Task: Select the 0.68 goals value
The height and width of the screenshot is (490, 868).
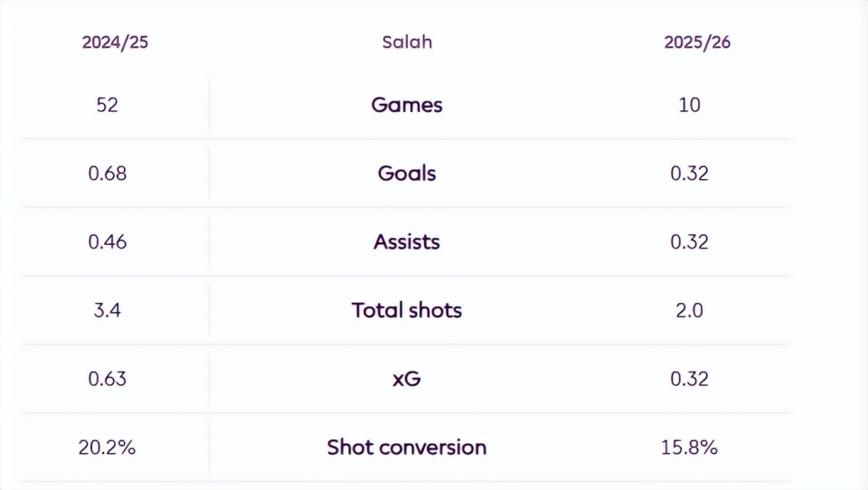Action: point(107,174)
